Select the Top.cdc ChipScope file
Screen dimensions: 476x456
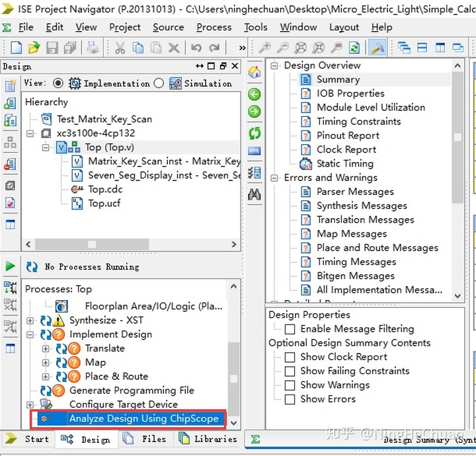pyautogui.click(x=105, y=189)
